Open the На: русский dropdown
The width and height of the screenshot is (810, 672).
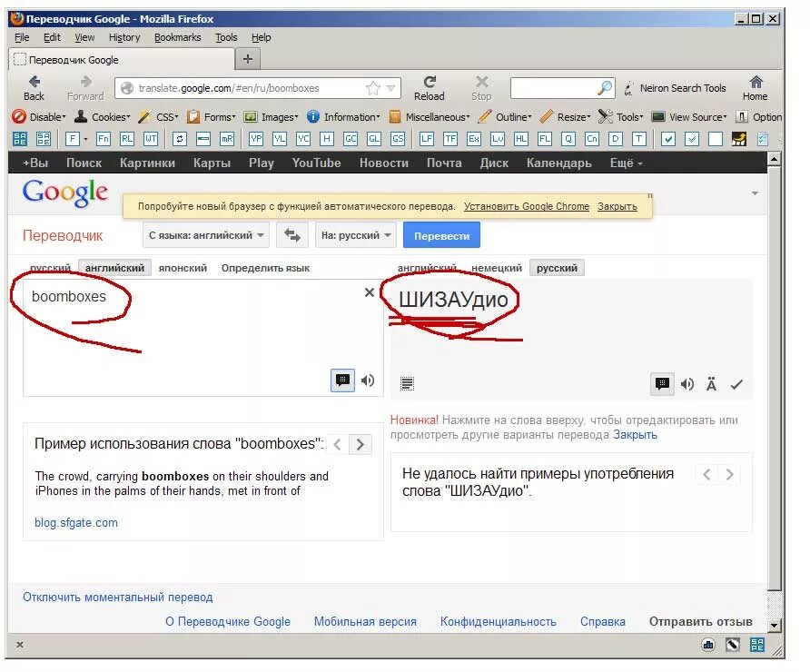(356, 235)
